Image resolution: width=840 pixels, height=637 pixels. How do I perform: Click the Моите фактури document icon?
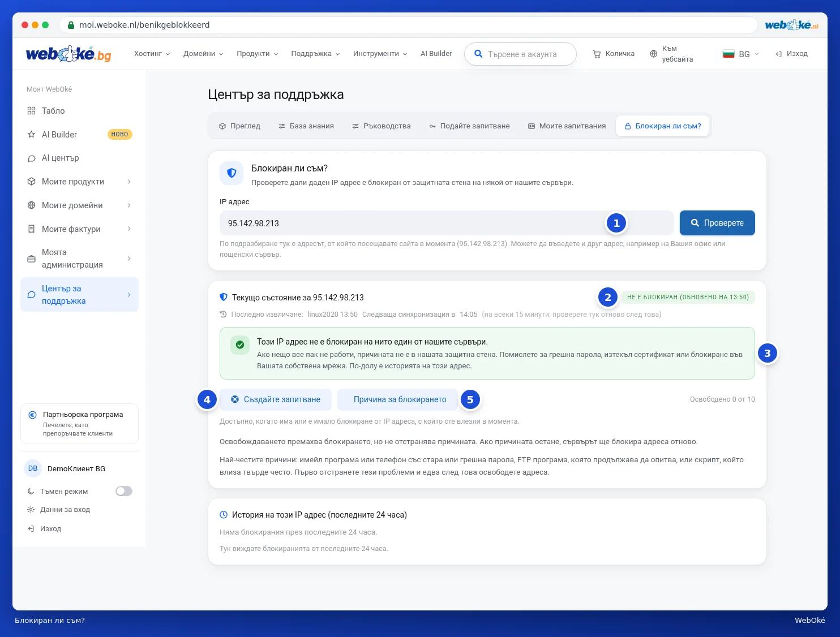pos(31,229)
